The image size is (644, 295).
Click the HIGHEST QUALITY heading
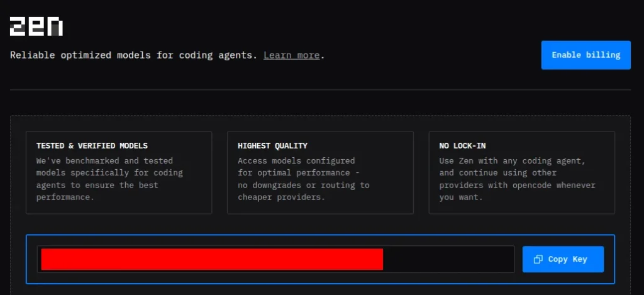coord(272,146)
